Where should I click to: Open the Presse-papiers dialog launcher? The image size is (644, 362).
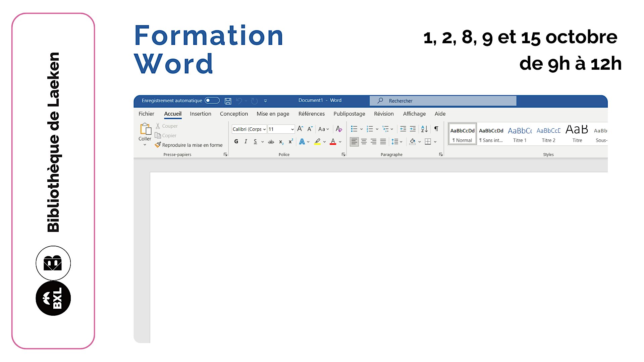(x=225, y=155)
